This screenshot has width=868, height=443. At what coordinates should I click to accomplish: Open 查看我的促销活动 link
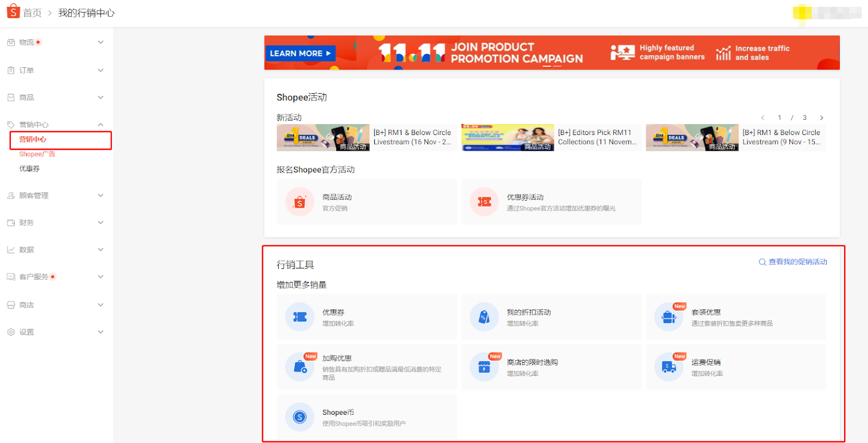click(797, 262)
